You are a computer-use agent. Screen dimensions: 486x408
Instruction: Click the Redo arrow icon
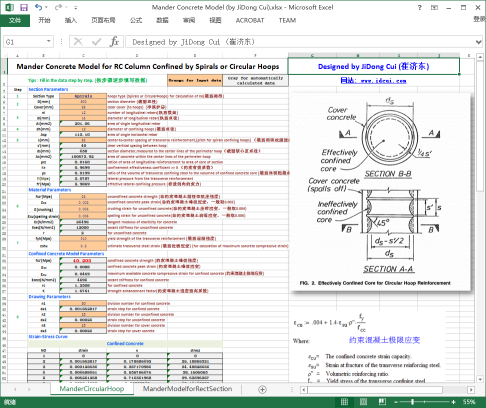pos(59,7)
